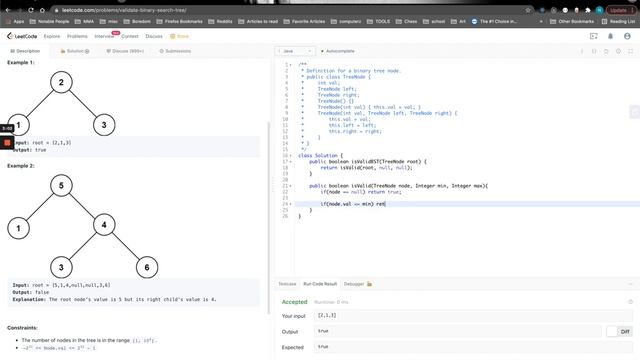
Task: Open the Chrome profile avatar
Action: [599, 10]
